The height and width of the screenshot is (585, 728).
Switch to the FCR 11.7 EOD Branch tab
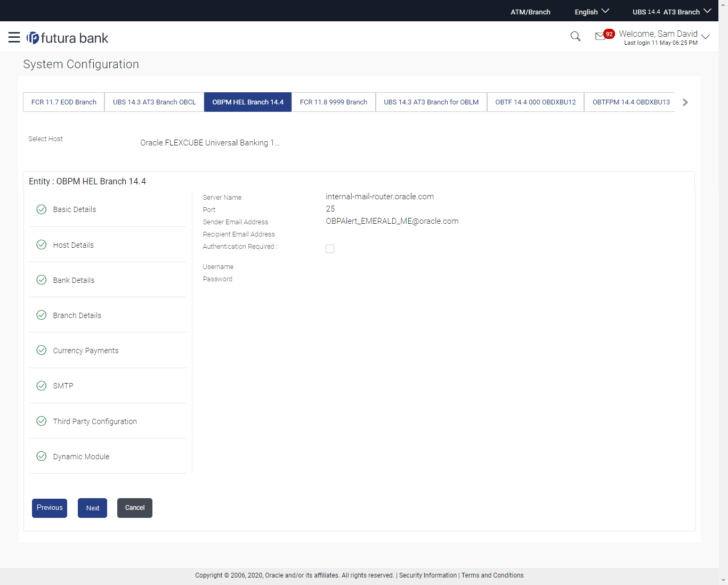(64, 102)
